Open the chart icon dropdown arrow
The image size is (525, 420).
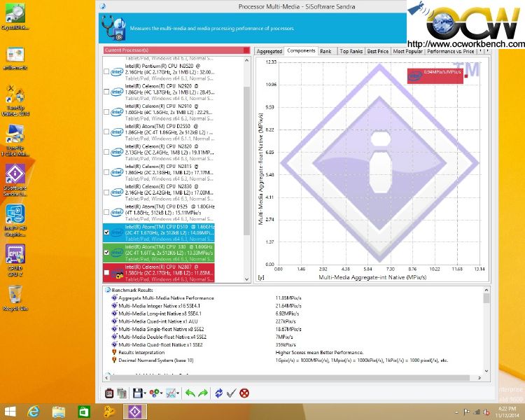[178, 393]
